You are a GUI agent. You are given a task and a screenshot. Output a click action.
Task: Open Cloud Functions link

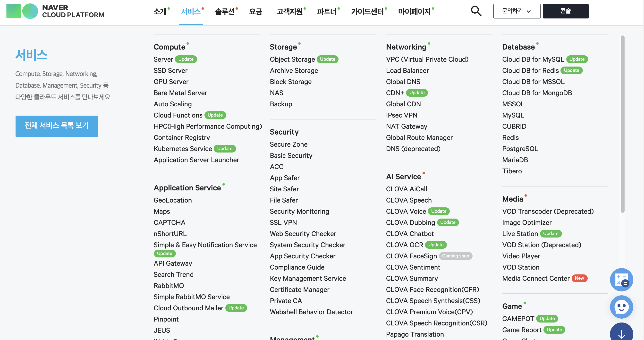coord(178,115)
